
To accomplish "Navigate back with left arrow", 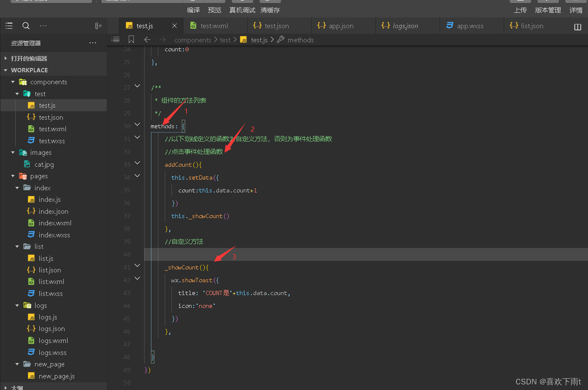I will [x=148, y=39].
